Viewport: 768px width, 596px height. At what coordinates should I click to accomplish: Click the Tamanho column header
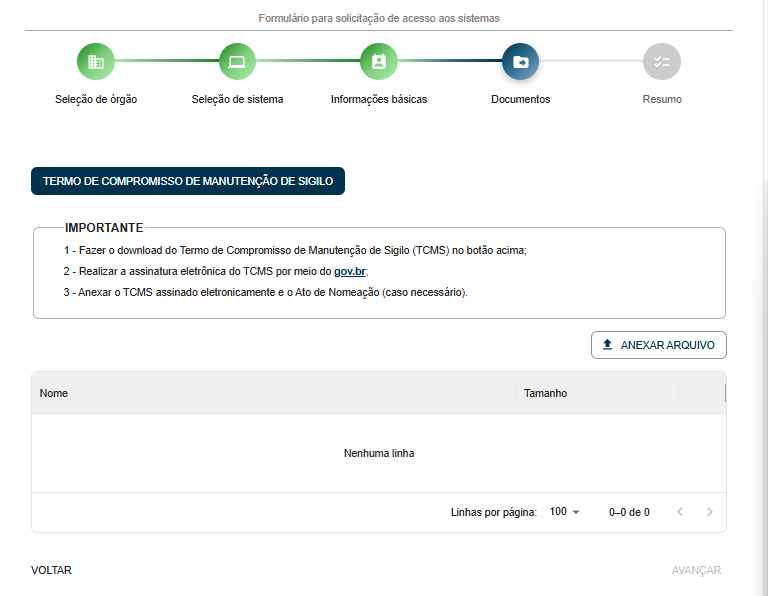(x=545, y=393)
